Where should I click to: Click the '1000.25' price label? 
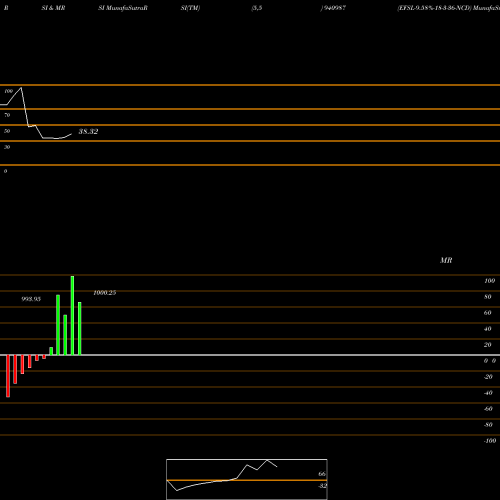pyautogui.click(x=105, y=293)
